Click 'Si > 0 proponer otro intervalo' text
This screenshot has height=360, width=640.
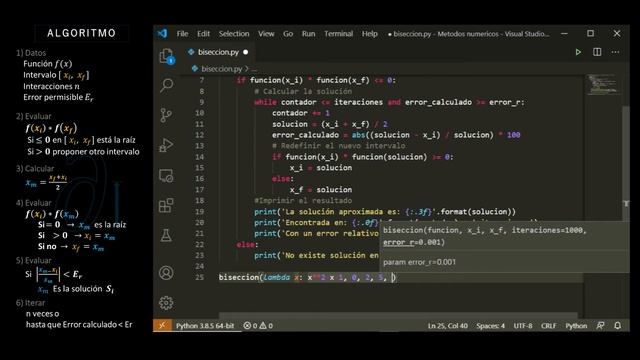click(x=83, y=151)
